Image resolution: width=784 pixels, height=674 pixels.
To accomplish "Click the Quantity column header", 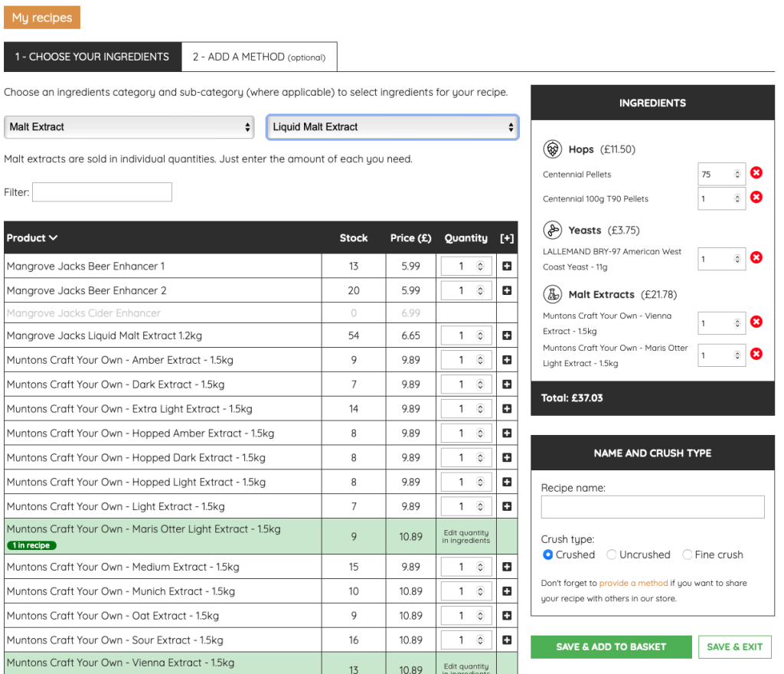I will click(466, 238).
